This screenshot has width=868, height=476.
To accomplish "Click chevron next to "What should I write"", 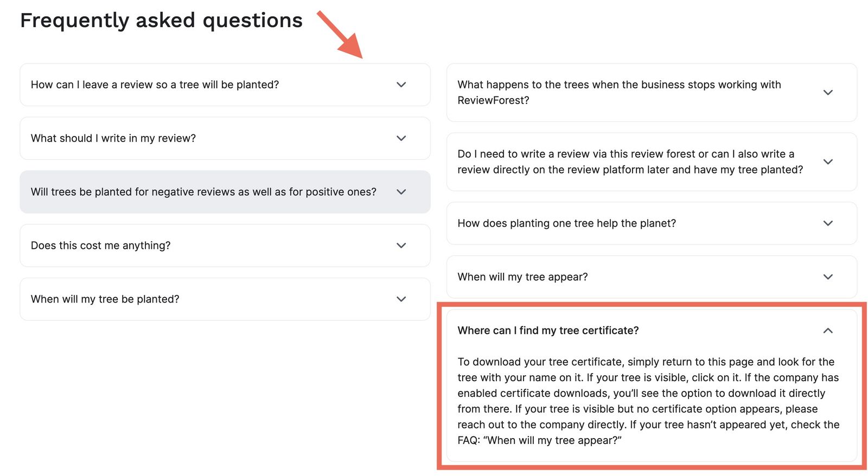I will coord(401,138).
